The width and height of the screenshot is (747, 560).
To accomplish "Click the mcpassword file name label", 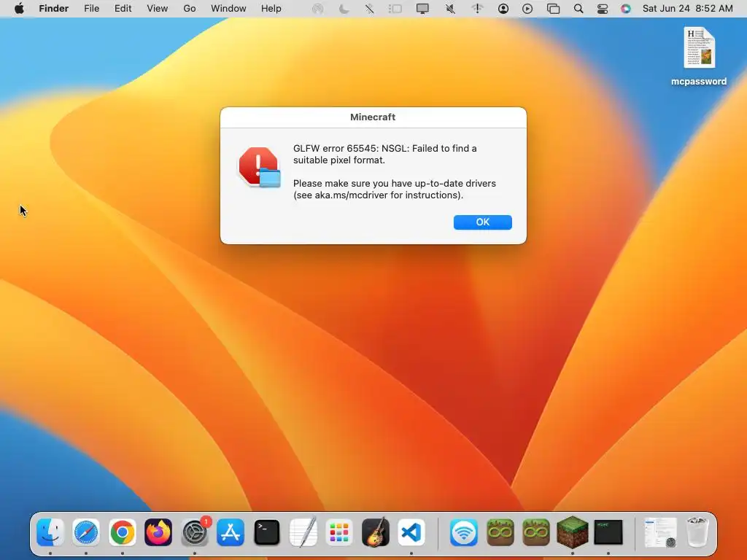I will click(698, 82).
